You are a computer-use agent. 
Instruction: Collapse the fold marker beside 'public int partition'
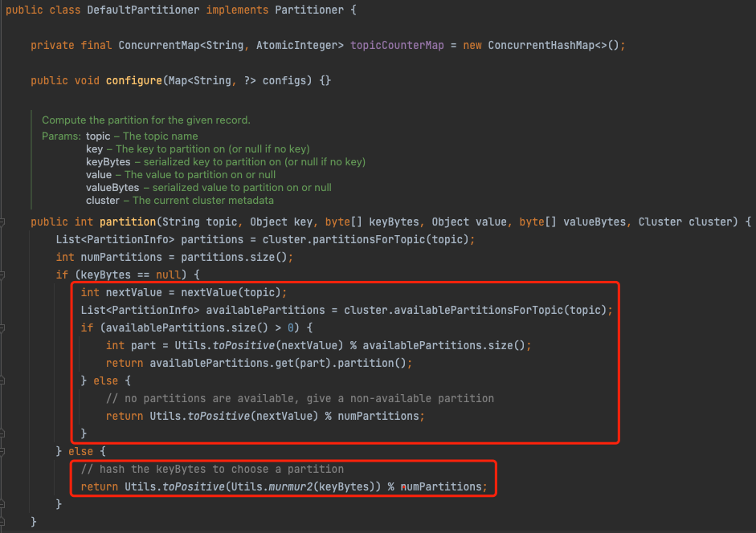click(x=2, y=222)
